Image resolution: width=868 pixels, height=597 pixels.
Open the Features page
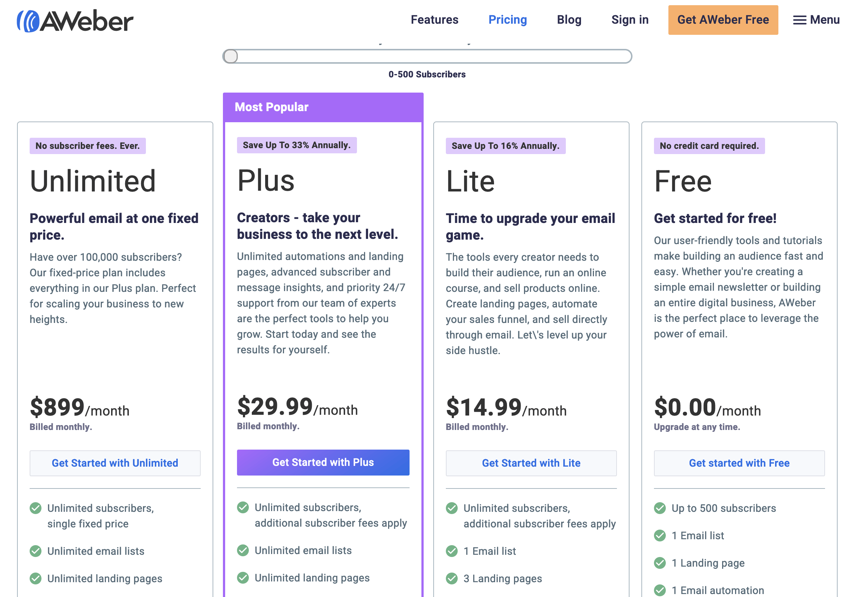[435, 20]
